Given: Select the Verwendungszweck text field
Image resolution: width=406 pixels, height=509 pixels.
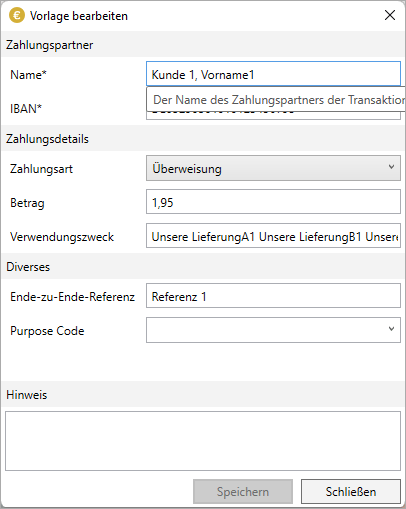Looking at the screenshot, I should (x=273, y=236).
